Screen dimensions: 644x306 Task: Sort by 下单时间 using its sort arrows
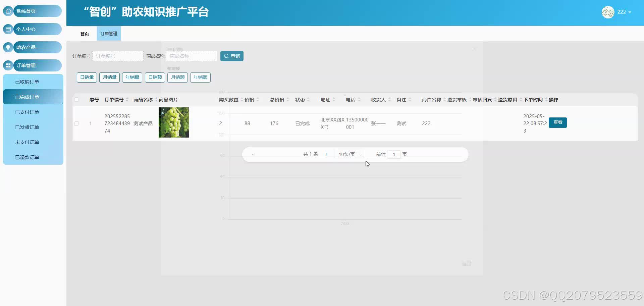pos(546,100)
